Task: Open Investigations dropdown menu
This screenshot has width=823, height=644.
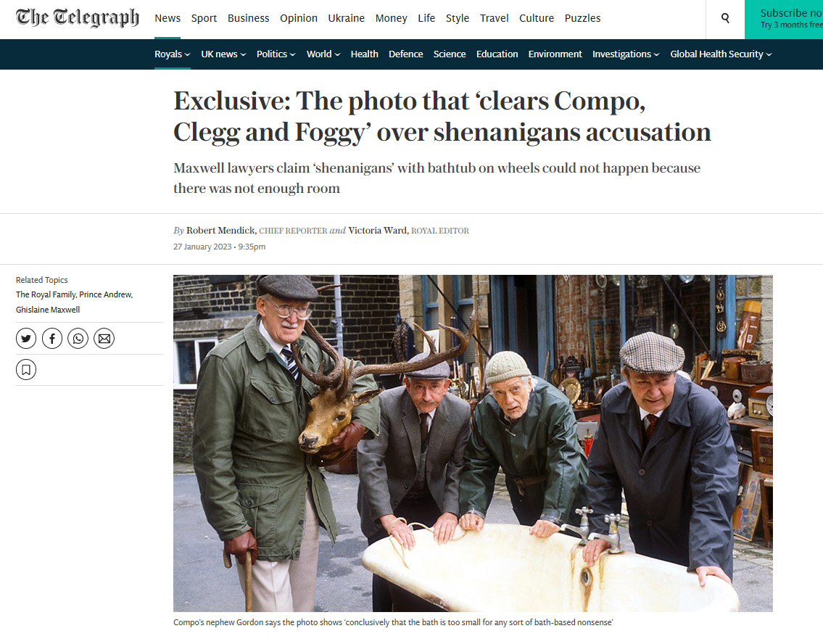Action: pyautogui.click(x=626, y=54)
